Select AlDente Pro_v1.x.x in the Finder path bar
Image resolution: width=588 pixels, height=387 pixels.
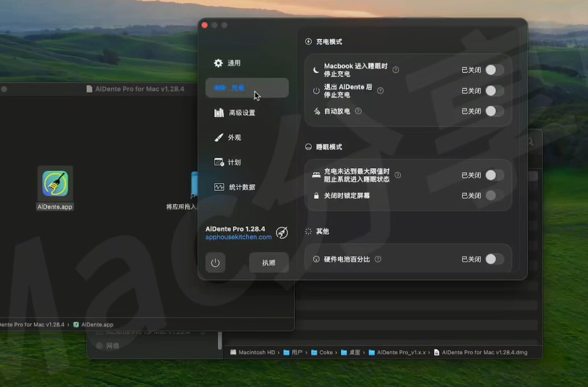pyautogui.click(x=397, y=353)
